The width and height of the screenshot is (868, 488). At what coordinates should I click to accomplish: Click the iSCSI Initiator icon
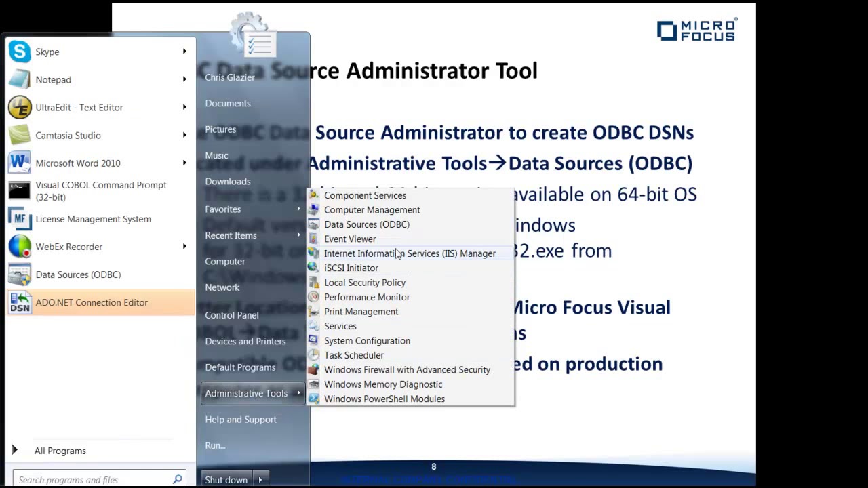pos(313,268)
